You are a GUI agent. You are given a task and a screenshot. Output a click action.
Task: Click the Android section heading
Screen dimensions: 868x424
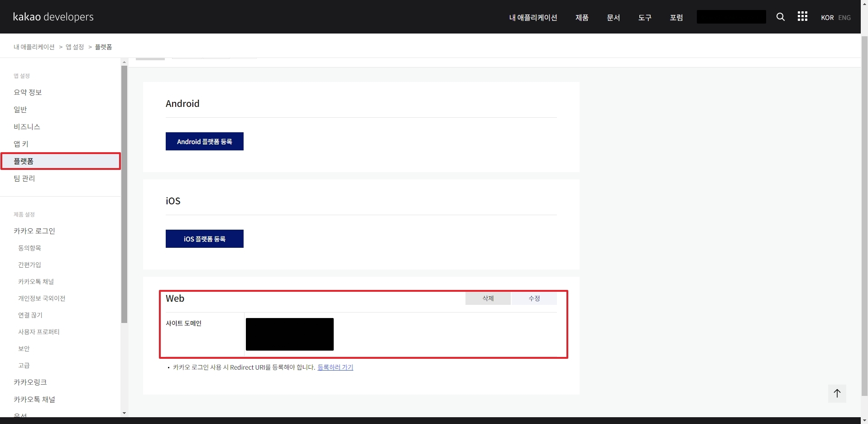click(x=182, y=104)
